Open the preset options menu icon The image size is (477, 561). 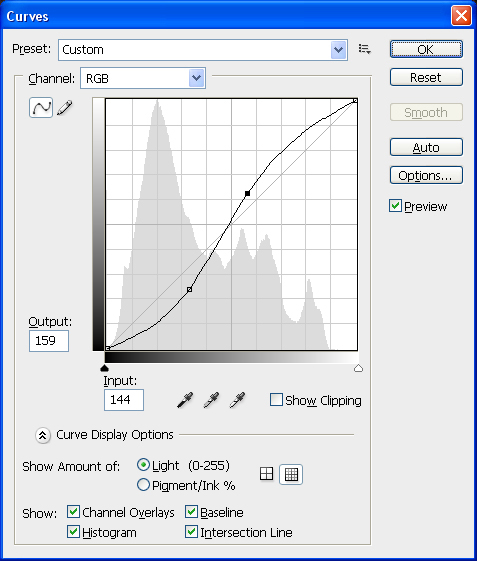(365, 49)
